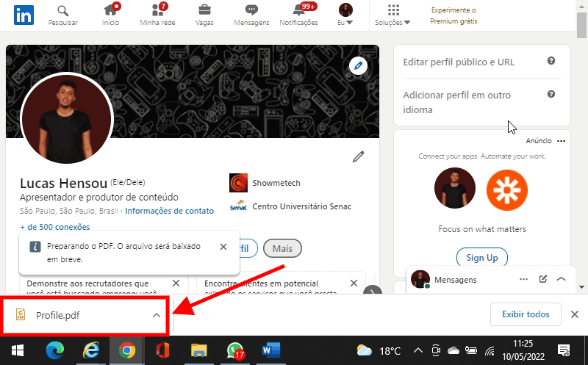Image resolution: width=588 pixels, height=365 pixels.
Task: Open Word from the Windows taskbar
Action: (x=271, y=350)
